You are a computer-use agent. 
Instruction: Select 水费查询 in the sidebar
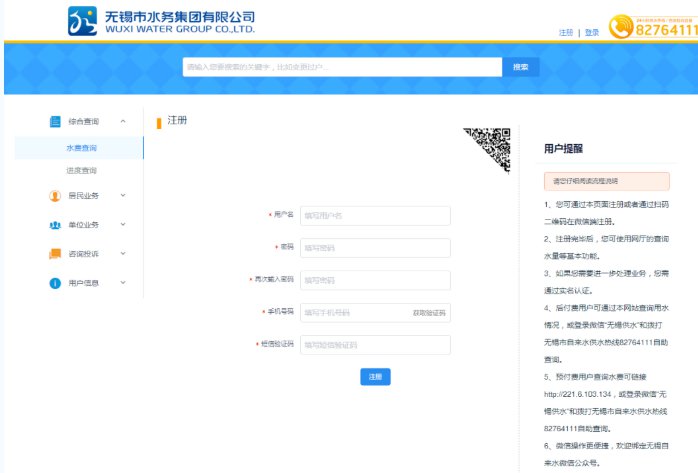tap(81, 148)
